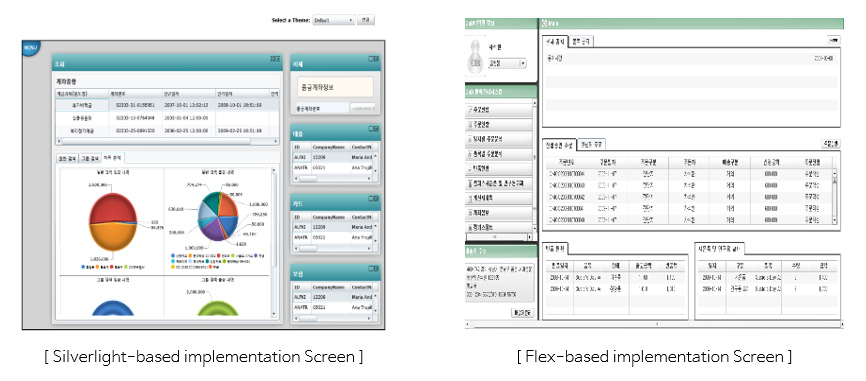Click the user avatar icon in Flex screen

[x=476, y=57]
